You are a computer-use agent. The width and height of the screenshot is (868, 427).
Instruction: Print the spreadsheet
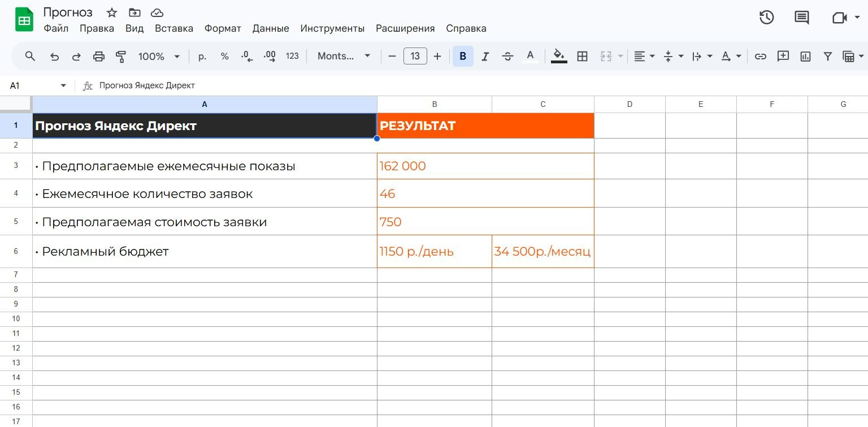pyautogui.click(x=99, y=56)
